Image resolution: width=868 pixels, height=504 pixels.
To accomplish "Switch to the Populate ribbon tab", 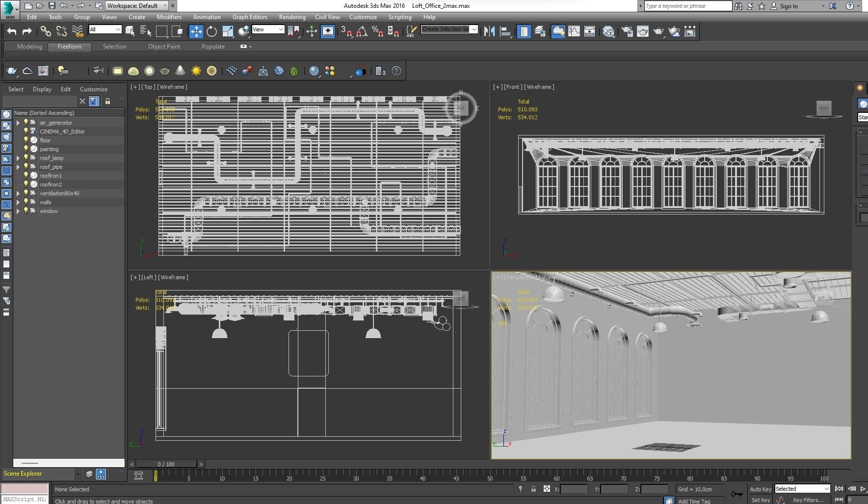I will [213, 47].
